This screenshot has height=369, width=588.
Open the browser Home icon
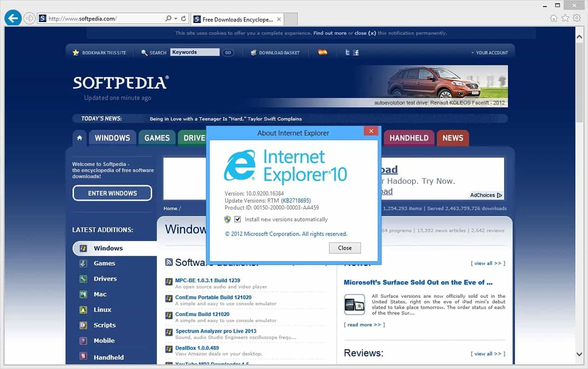554,18
